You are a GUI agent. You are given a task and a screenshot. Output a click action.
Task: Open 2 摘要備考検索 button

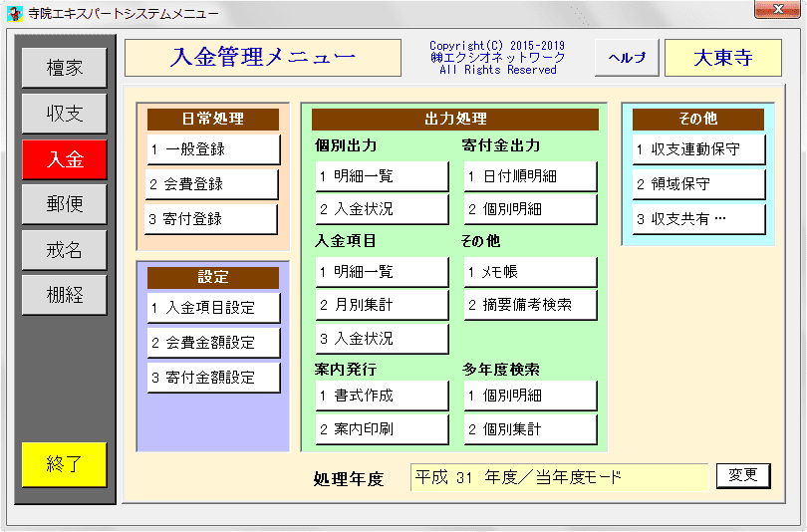pos(531,305)
